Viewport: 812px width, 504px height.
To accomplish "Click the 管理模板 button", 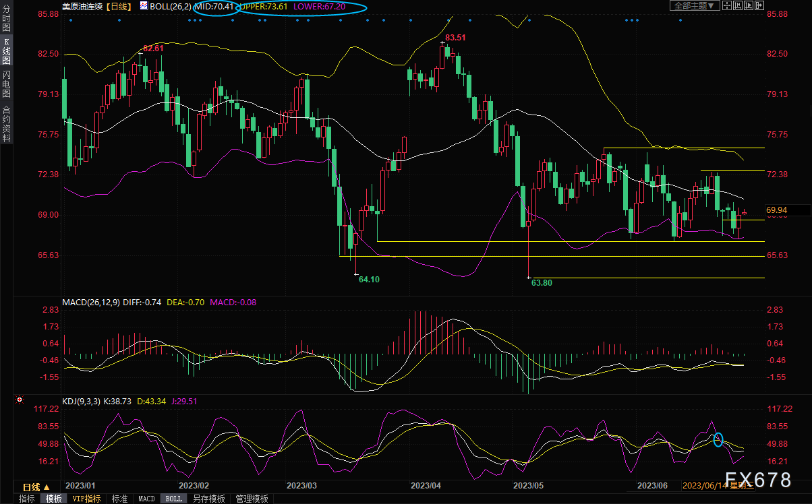I will [251, 499].
